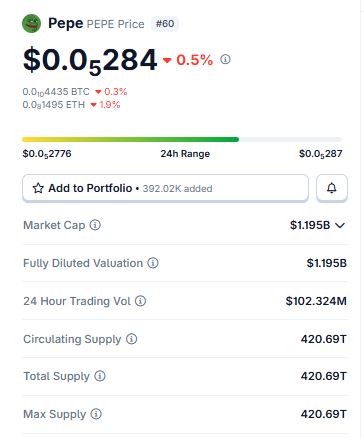Viewport: 364px width, 438px height.
Task: Open Total Supply info icon
Action: coord(100,376)
